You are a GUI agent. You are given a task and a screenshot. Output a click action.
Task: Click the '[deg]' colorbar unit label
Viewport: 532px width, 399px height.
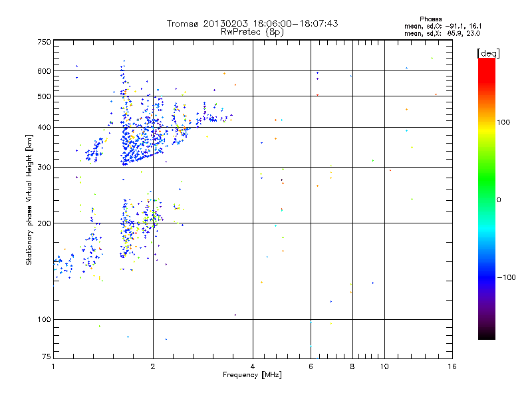(x=488, y=53)
